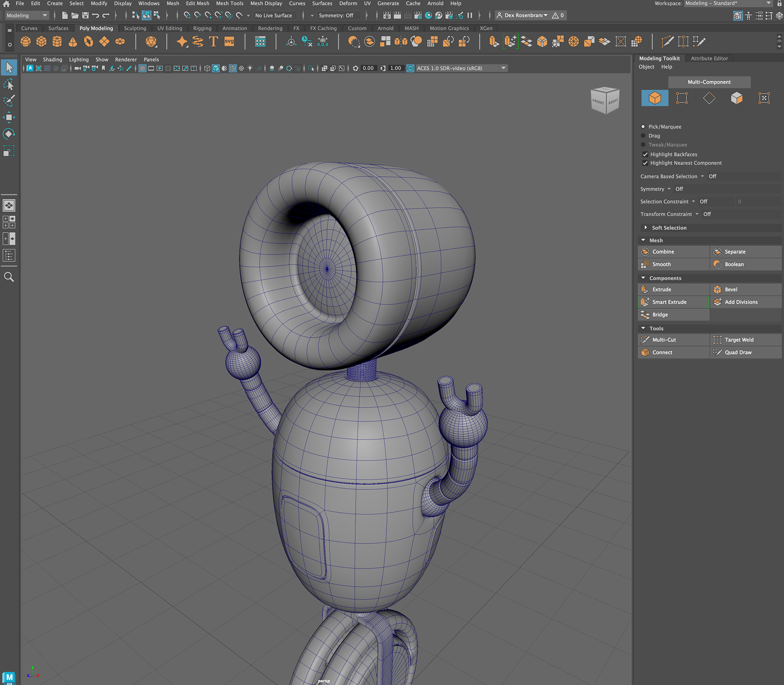Open the Mesh Tools menu
The height and width of the screenshot is (685, 784).
click(x=229, y=3)
